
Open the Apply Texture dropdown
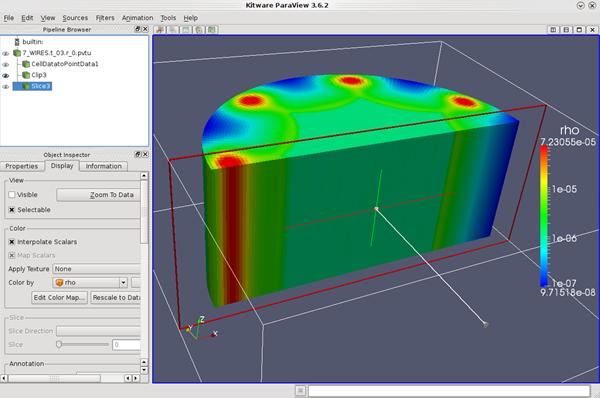pyautogui.click(x=96, y=269)
